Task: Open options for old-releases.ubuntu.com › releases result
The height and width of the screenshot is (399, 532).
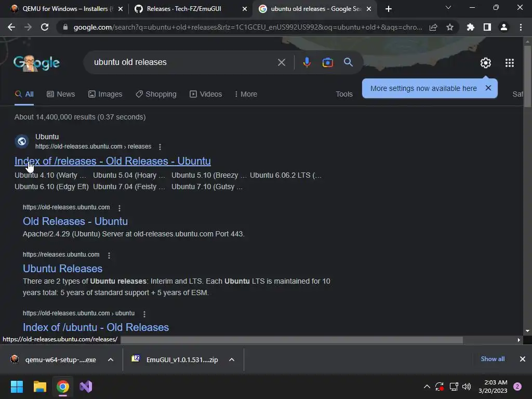Action: point(160,147)
